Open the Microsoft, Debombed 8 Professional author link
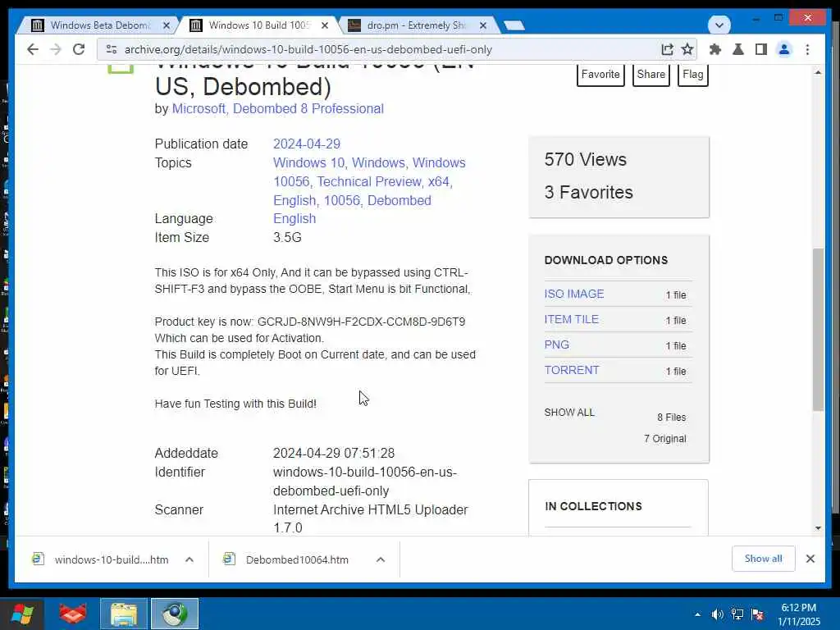Screen dimensions: 840x630 point(277,109)
